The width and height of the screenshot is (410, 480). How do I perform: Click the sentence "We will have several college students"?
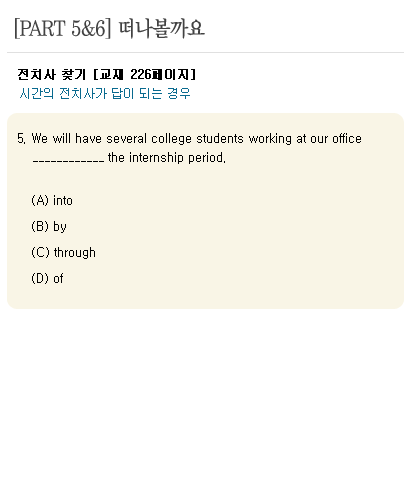(137, 138)
